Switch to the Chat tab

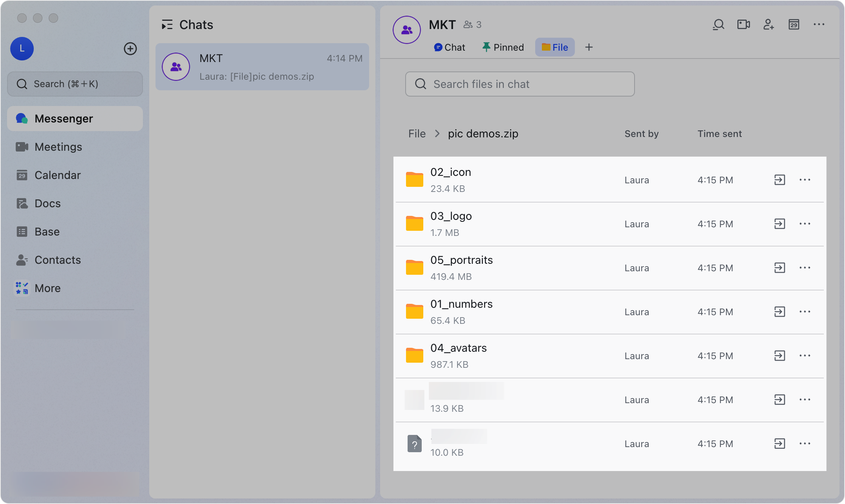click(x=449, y=47)
